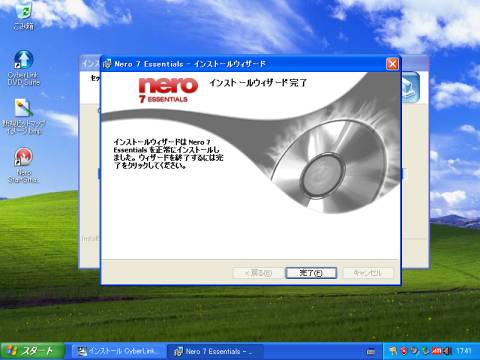Screen dimensions: 480x360
Task: Click the yellow notification tray icon
Action: tap(393, 351)
